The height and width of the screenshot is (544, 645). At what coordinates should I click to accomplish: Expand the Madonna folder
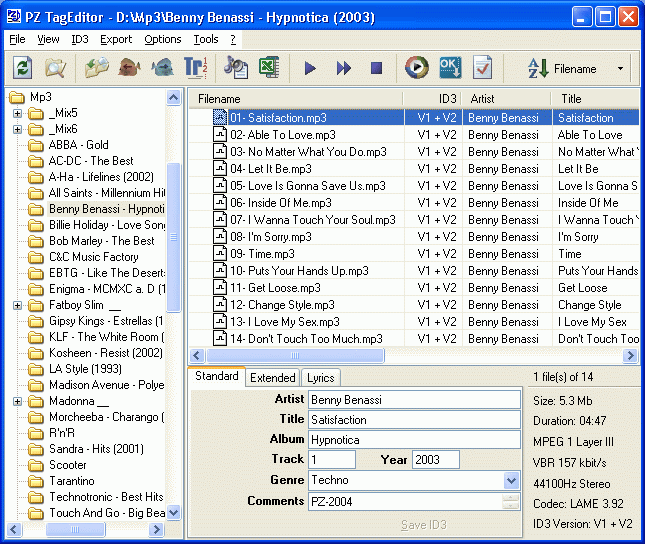pos(17,401)
